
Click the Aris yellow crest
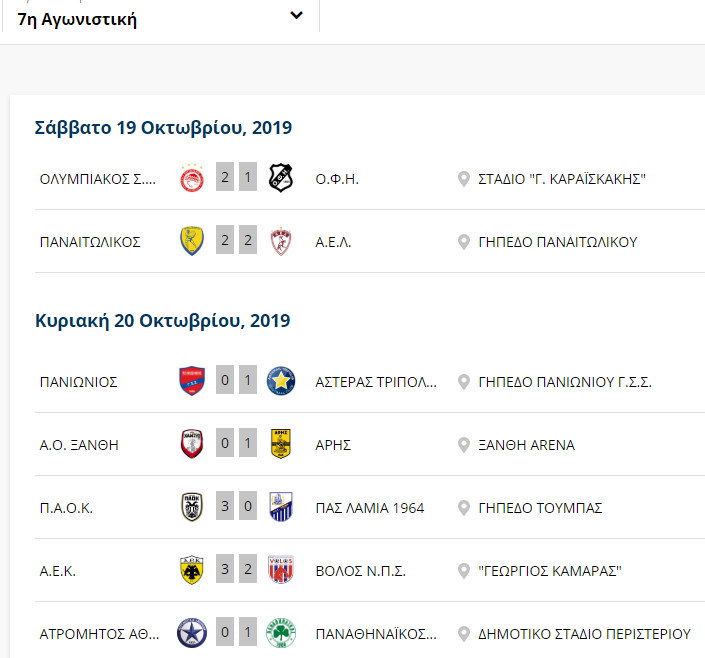pyautogui.click(x=281, y=444)
